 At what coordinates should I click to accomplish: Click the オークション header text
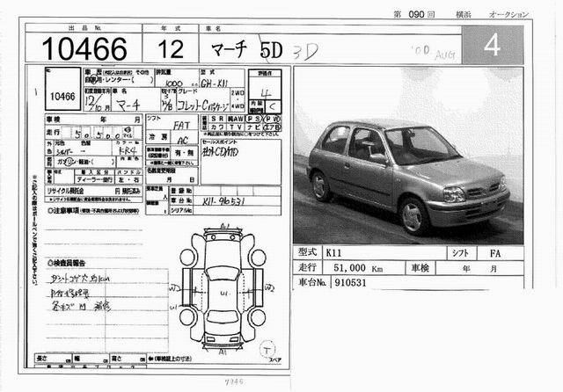(x=508, y=14)
